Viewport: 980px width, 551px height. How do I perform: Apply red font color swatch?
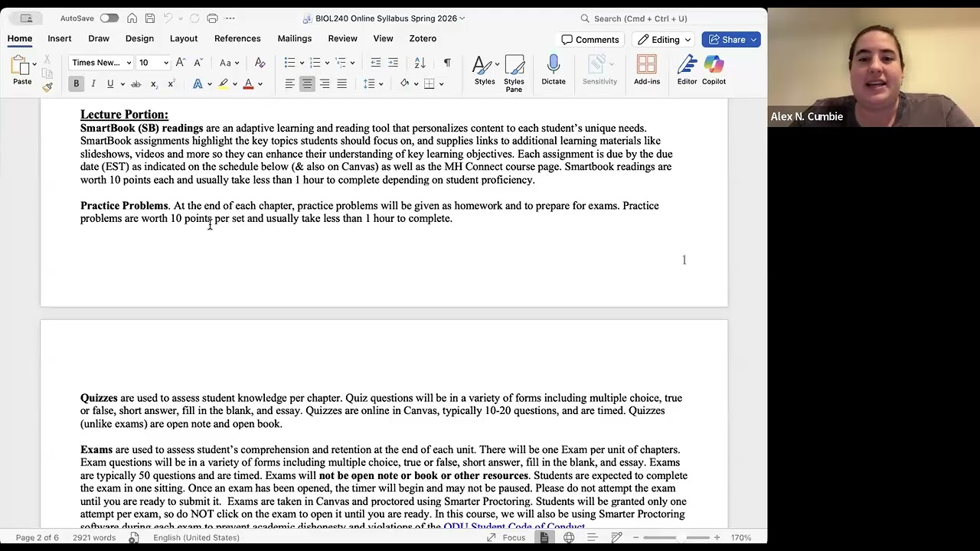pyautogui.click(x=248, y=84)
